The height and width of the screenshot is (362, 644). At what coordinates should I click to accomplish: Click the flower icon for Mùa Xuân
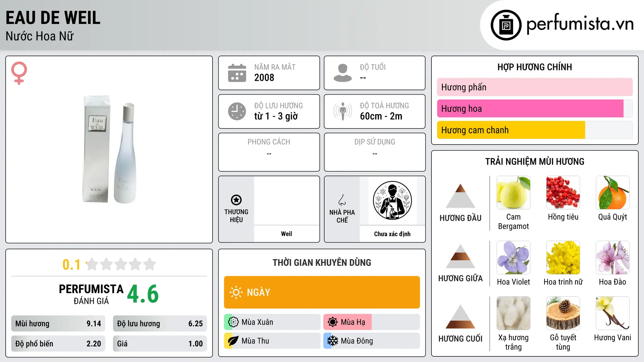click(233, 322)
